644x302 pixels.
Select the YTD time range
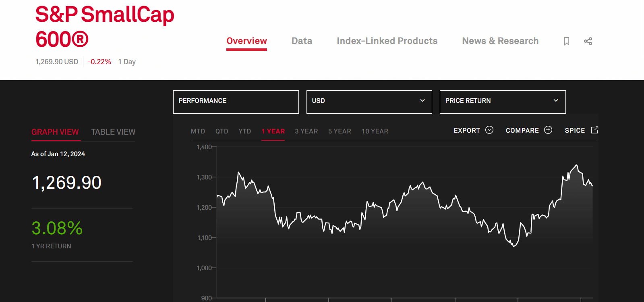[244, 131]
